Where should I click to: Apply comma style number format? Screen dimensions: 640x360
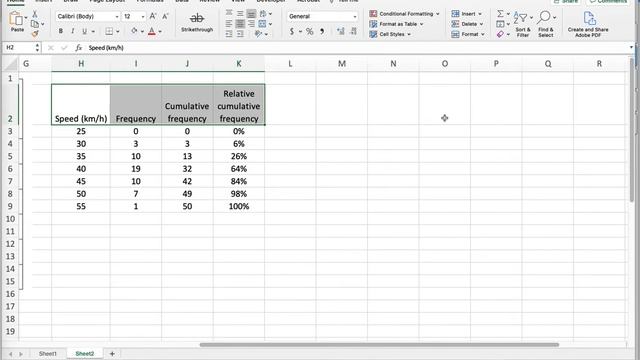pyautogui.click(x=322, y=31)
